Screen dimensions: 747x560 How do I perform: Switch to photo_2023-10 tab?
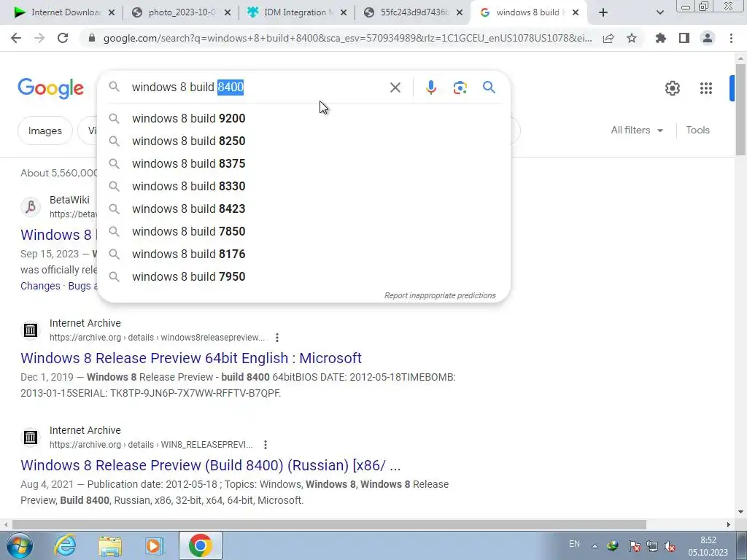click(x=182, y=12)
